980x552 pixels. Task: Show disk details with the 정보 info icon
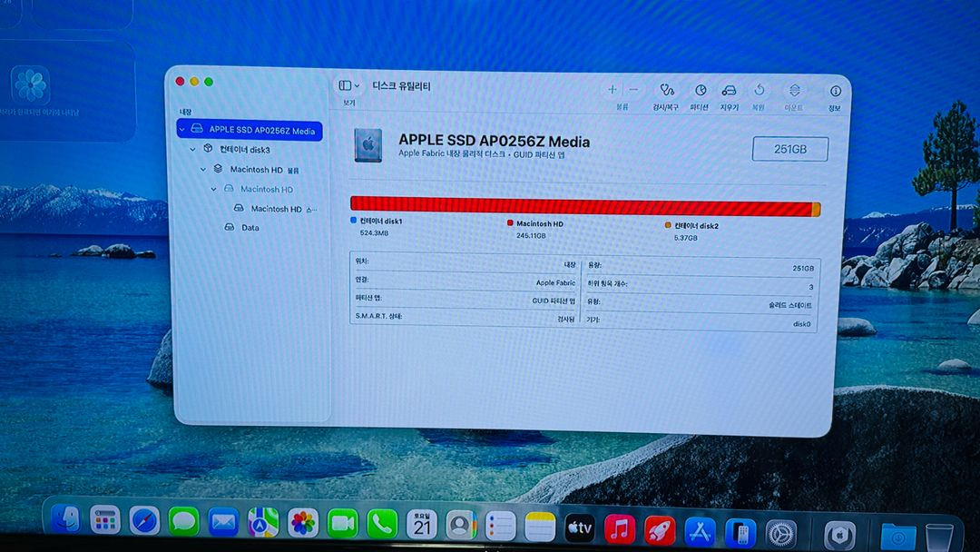(834, 91)
